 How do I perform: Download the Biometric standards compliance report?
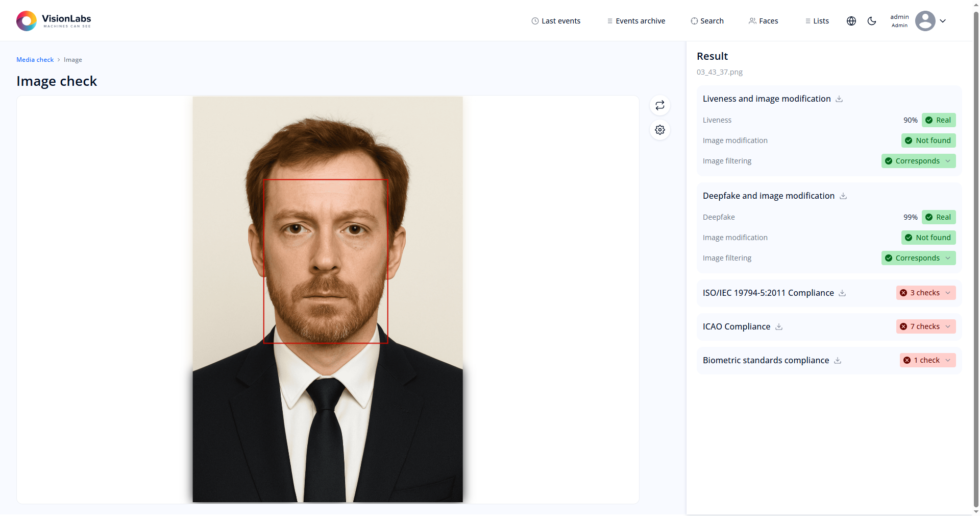[838, 360]
